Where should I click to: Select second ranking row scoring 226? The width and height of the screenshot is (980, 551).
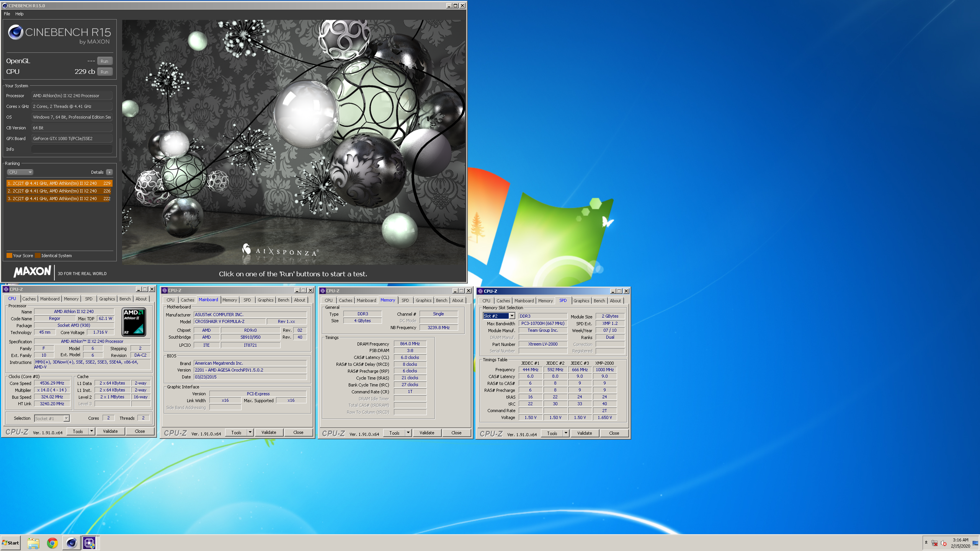[59, 191]
